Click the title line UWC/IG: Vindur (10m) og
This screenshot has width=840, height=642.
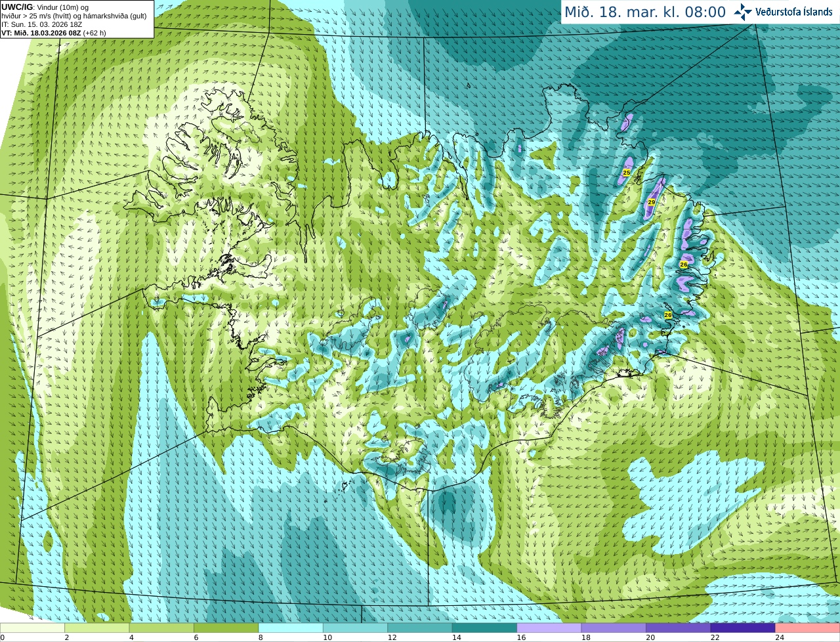click(45, 7)
